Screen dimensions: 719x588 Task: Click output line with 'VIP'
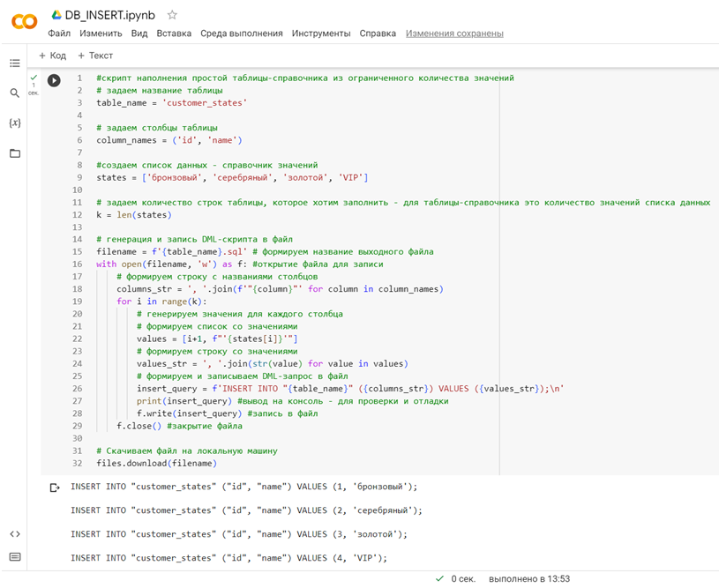click(228, 558)
